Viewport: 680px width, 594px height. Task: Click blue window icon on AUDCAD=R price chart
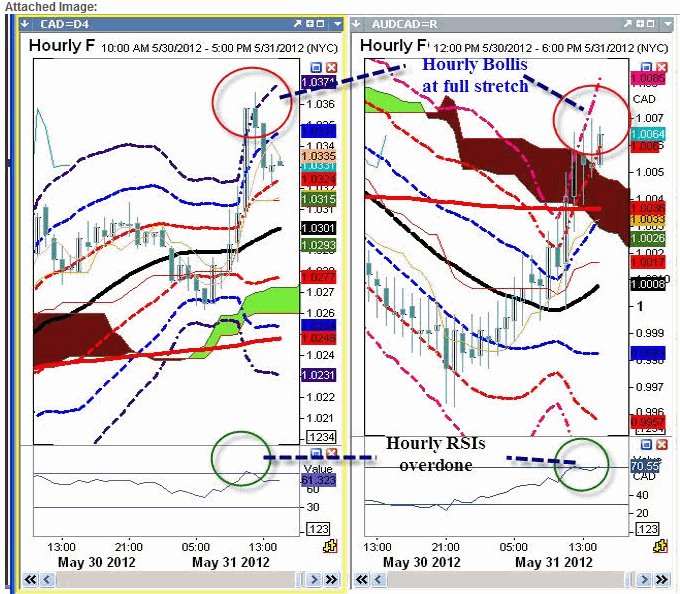pyautogui.click(x=647, y=67)
